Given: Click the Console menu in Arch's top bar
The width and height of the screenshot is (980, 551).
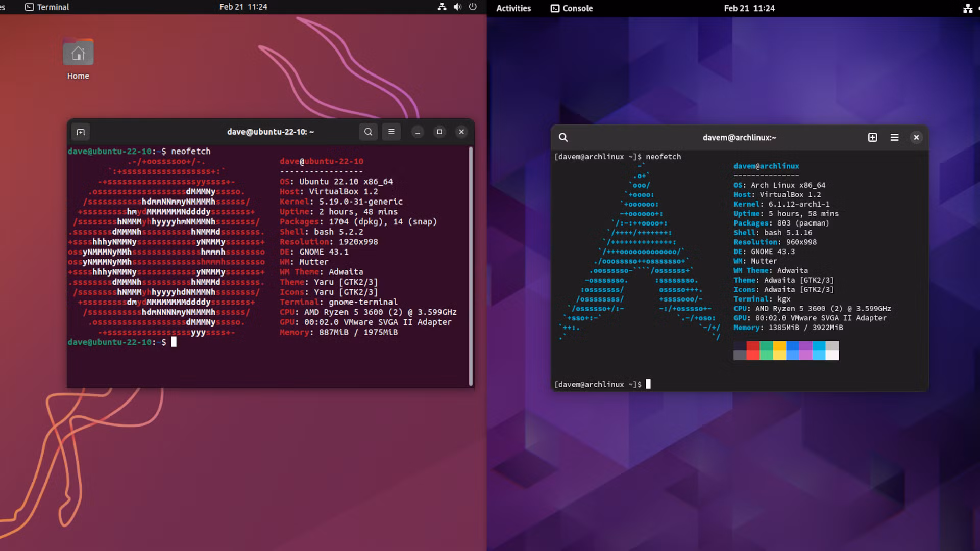Looking at the screenshot, I should click(x=577, y=8).
